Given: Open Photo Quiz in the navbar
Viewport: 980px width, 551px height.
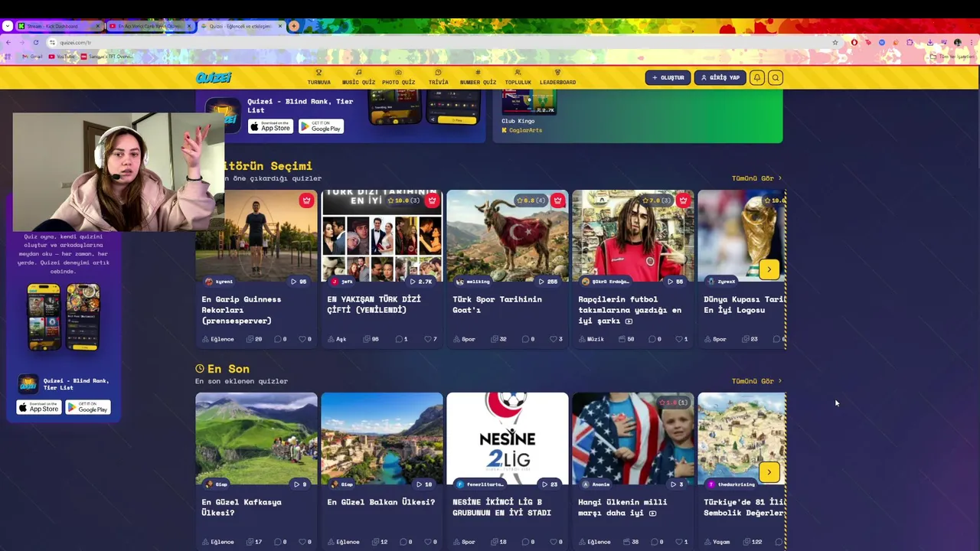Looking at the screenshot, I should [x=398, y=77].
